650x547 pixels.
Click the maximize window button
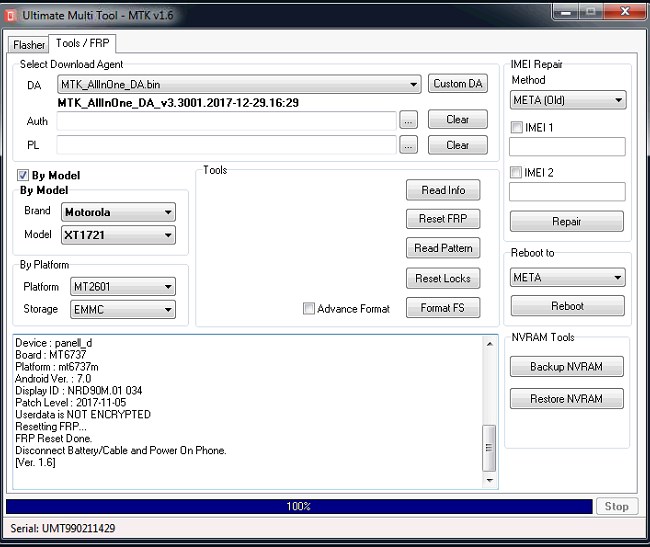591,12
